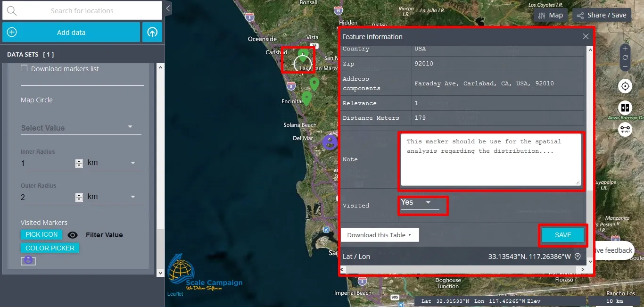Zoom out on the map

click(x=625, y=67)
